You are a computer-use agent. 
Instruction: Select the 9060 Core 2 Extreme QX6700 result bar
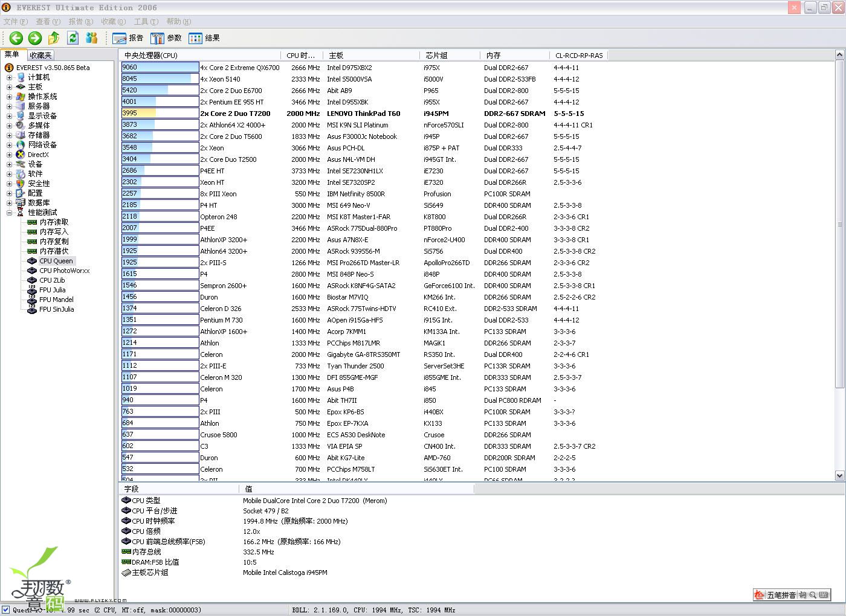(160, 68)
